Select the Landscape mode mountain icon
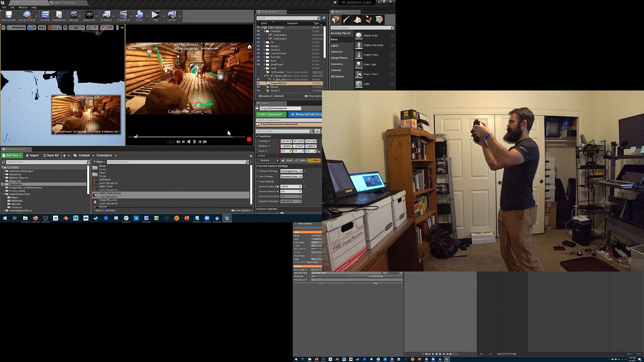Screen dimensions: 644x362 [358, 20]
